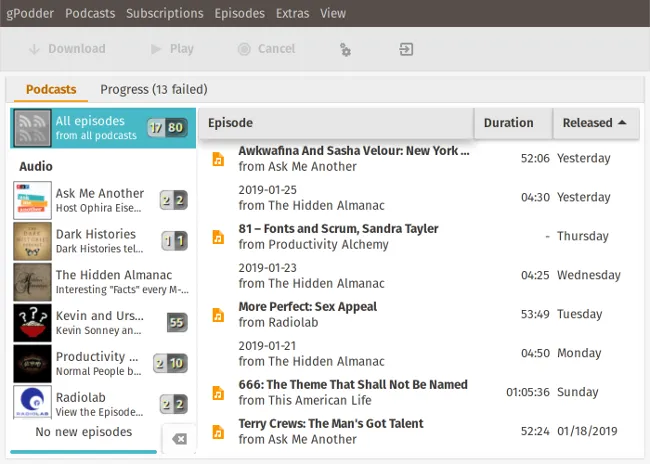Switch to the Progress (13 failed) tab

(x=153, y=89)
